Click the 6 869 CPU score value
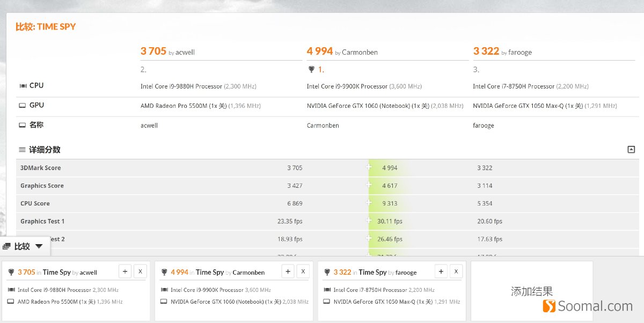This screenshot has width=644, height=323. 295,203
